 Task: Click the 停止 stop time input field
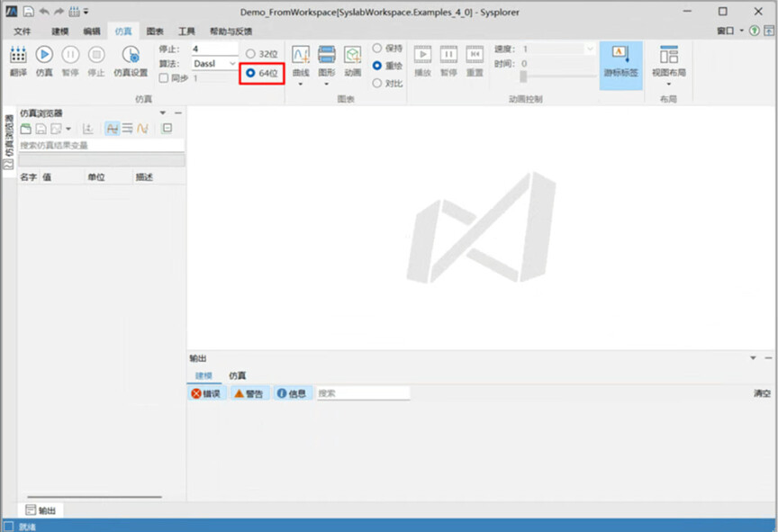[214, 49]
